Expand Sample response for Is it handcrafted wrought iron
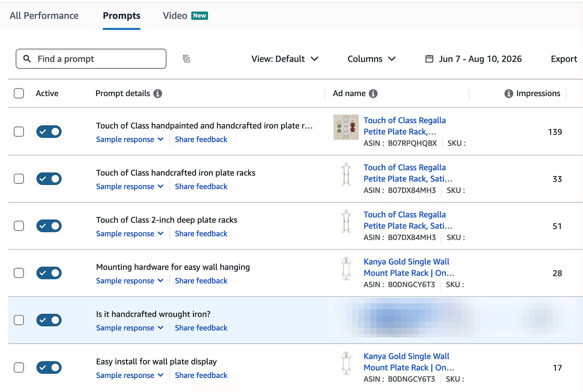The height and width of the screenshot is (392, 583). (x=130, y=328)
